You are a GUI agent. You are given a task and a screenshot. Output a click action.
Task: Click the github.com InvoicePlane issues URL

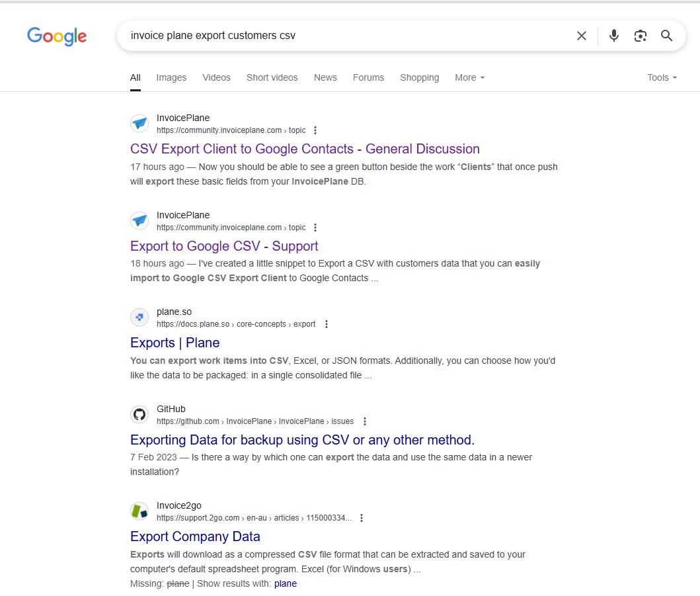255,421
